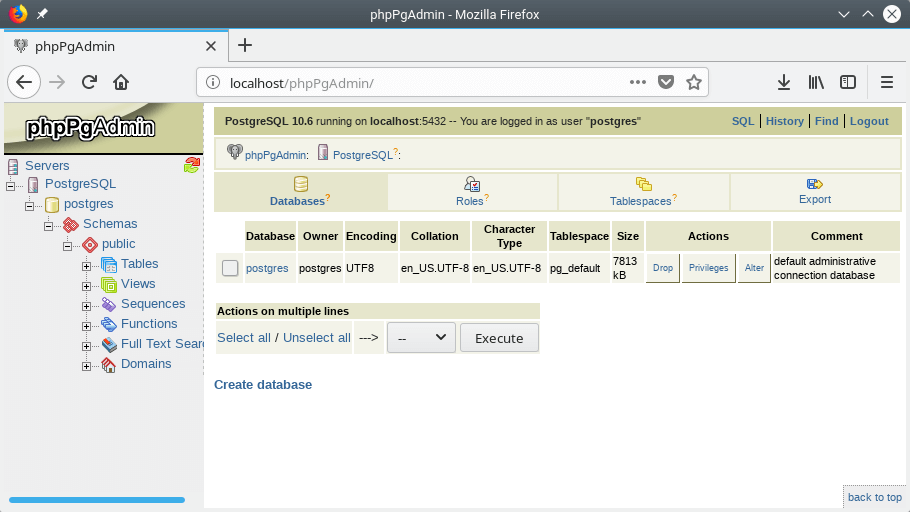910x512 pixels.
Task: Click the Firefox home icon
Action: click(121, 82)
